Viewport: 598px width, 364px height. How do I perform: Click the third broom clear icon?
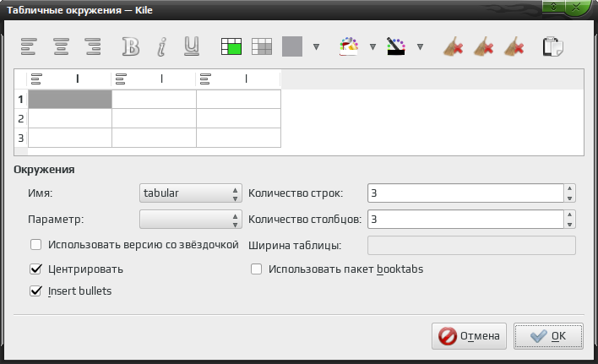coord(514,46)
